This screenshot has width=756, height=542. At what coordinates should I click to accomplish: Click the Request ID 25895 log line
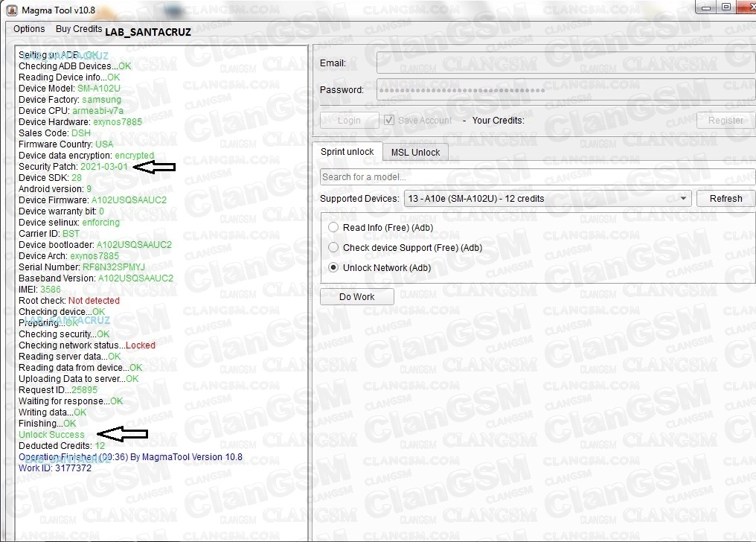58,389
